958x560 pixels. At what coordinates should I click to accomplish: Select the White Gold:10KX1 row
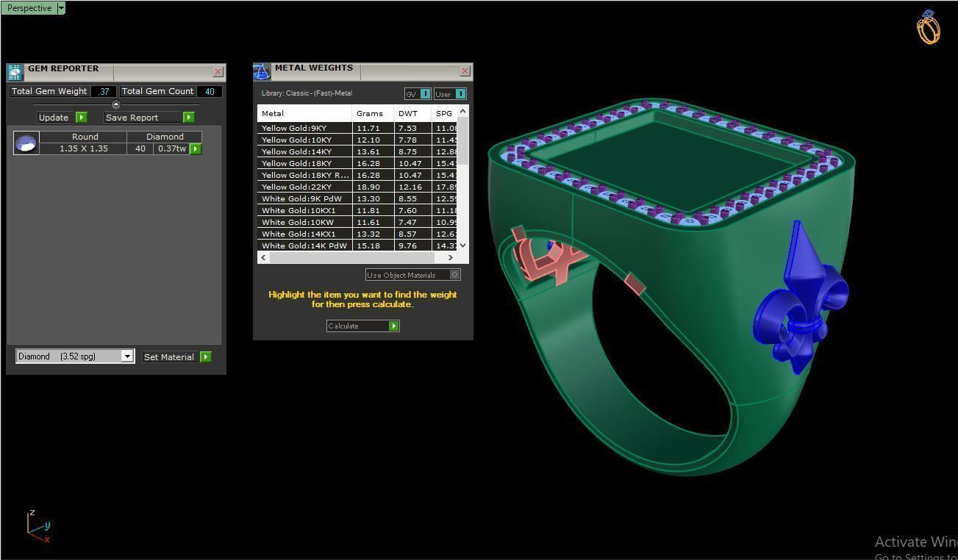pos(357,210)
